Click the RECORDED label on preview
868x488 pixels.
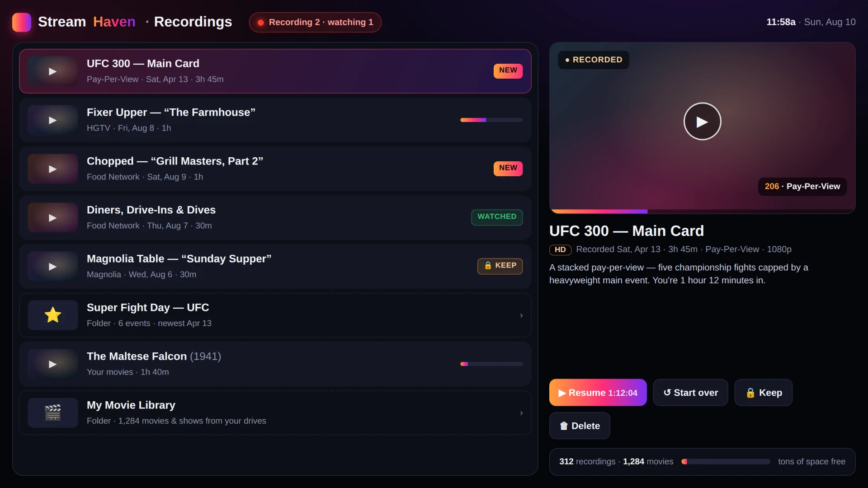coord(594,60)
